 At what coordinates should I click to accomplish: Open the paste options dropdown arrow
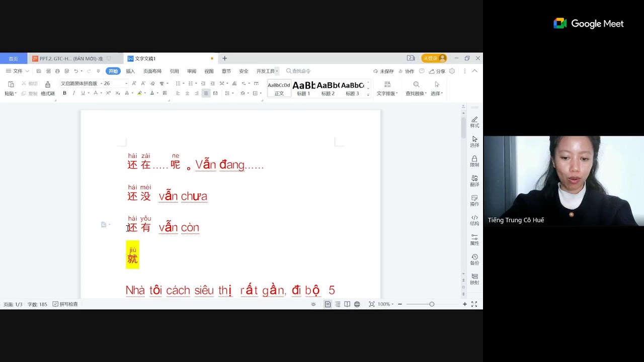pyautogui.click(x=16, y=94)
